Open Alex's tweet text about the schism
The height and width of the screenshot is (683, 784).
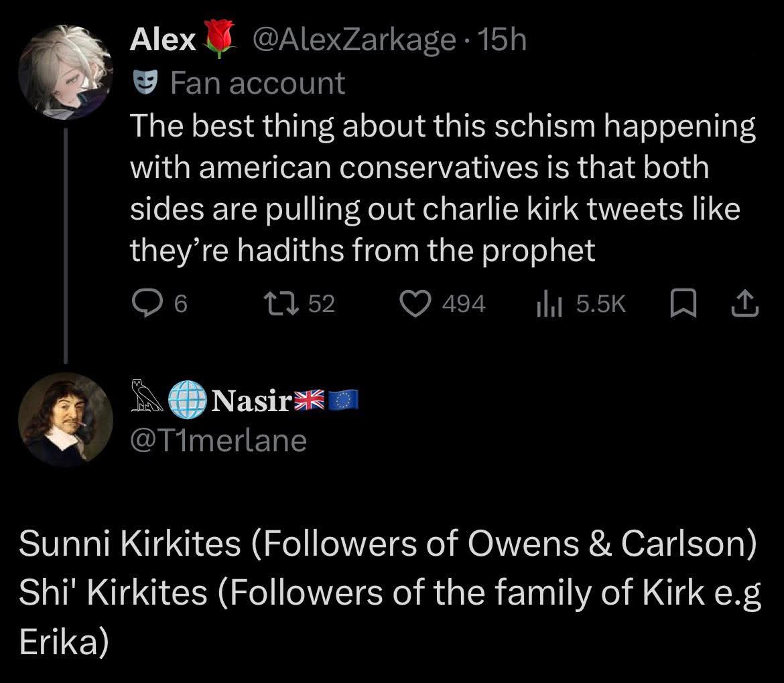[x=442, y=188]
